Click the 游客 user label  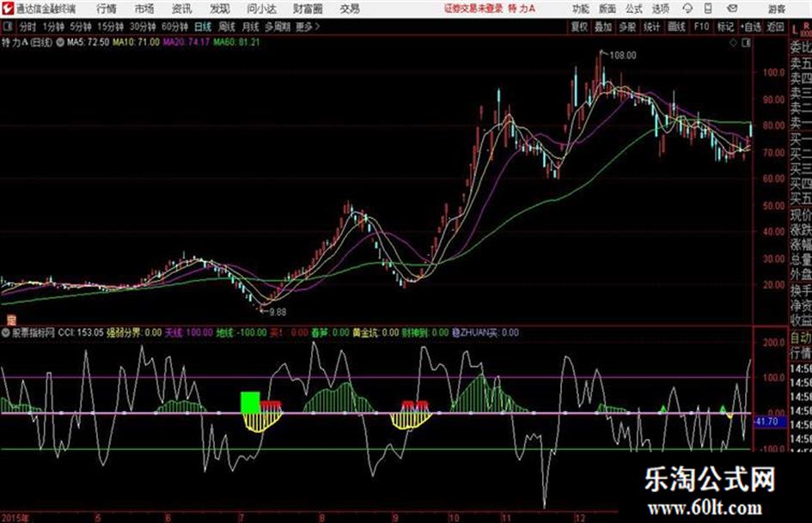[x=776, y=9]
